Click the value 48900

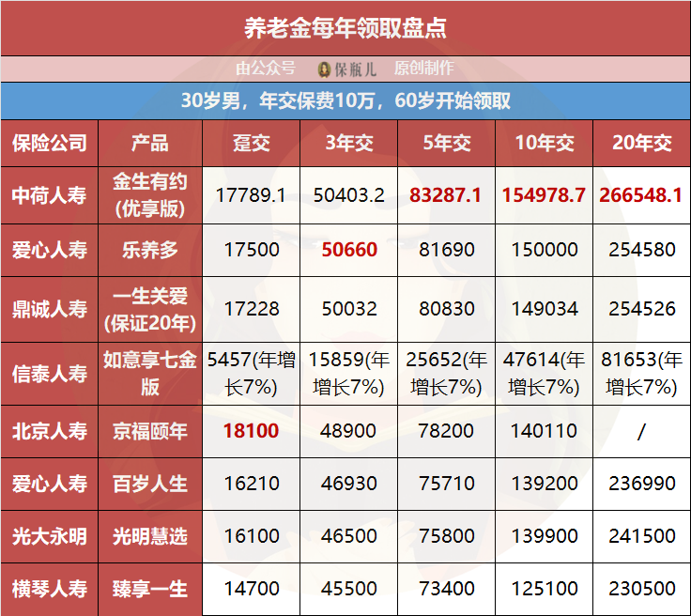pyautogui.click(x=348, y=431)
